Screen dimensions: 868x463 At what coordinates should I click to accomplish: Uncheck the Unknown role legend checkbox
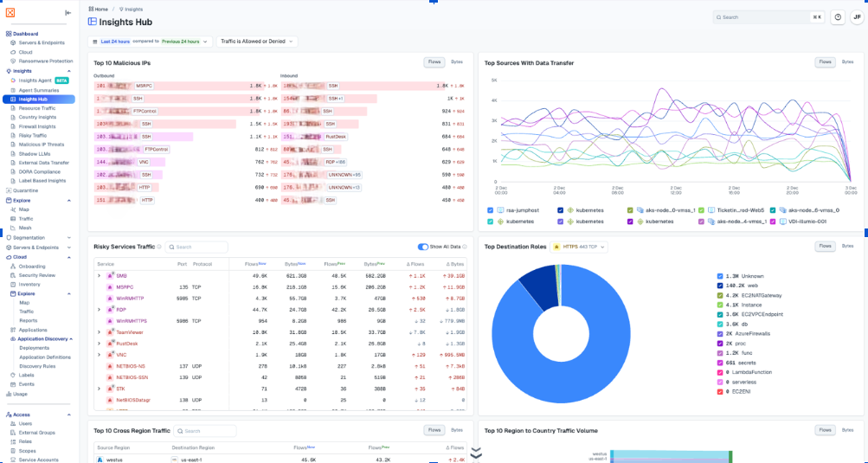click(x=720, y=276)
